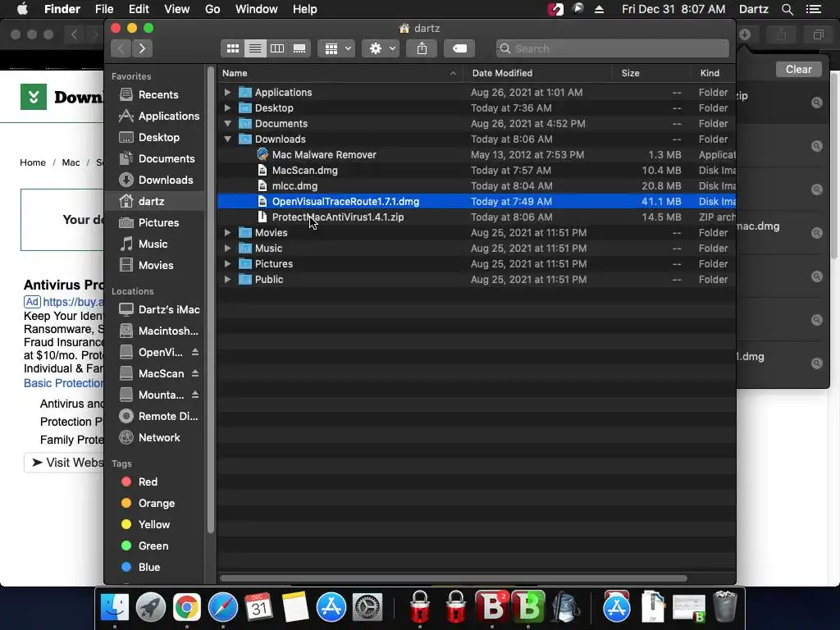The image size is (840, 630).
Task: Collapse the Documents folder row
Action: pos(227,123)
